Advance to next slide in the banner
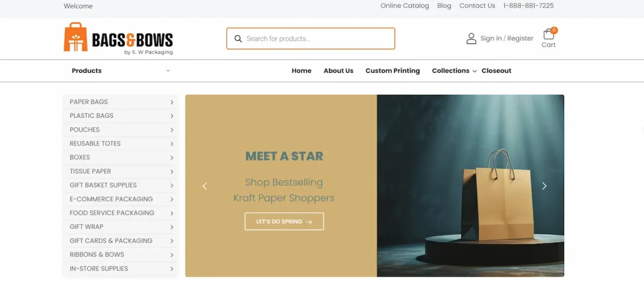The image size is (644, 287). coord(544,186)
